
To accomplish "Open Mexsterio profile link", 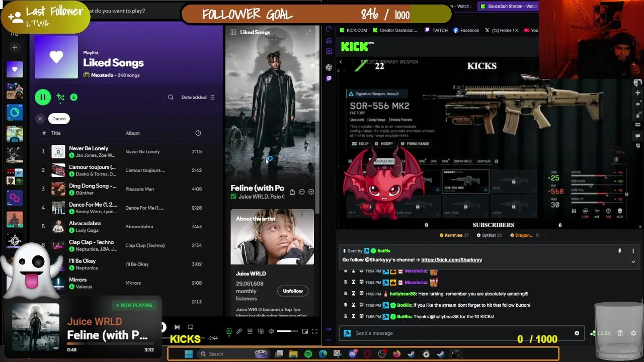I will click(x=102, y=75).
